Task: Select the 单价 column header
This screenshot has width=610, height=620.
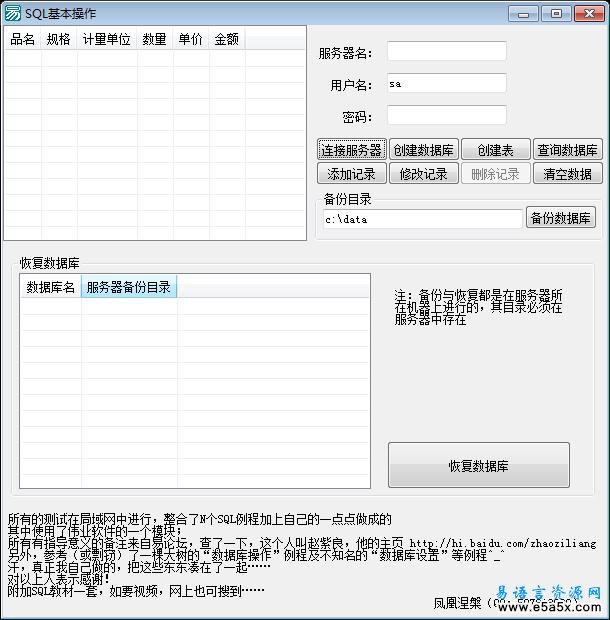Action: point(191,39)
